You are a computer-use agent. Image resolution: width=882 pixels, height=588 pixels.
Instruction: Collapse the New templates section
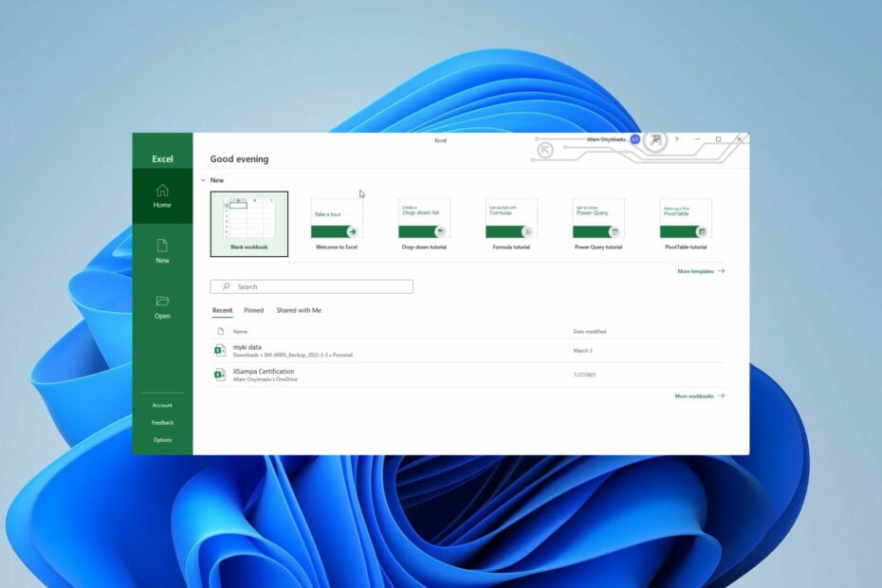tap(204, 179)
